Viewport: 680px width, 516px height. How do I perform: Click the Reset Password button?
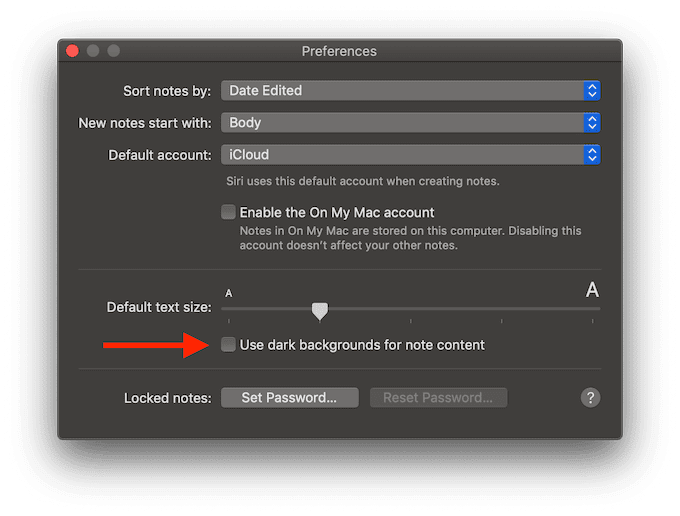pos(438,398)
